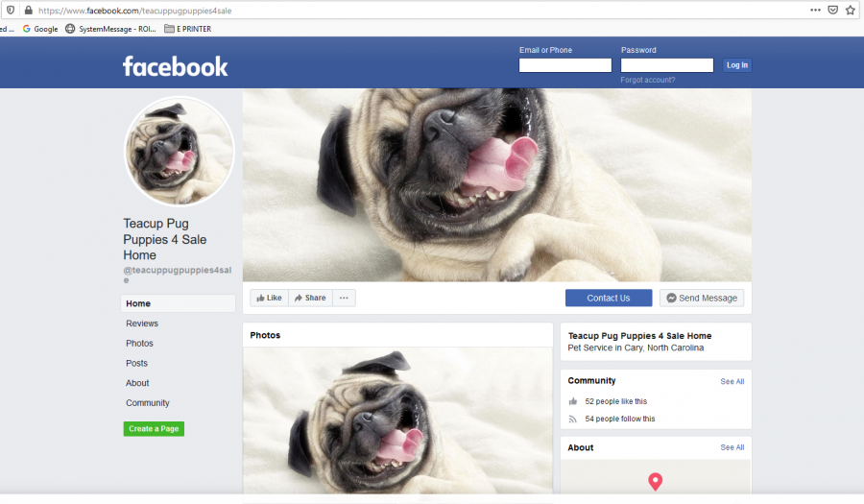Click See All in the About card
864x504 pixels.
tap(732, 447)
